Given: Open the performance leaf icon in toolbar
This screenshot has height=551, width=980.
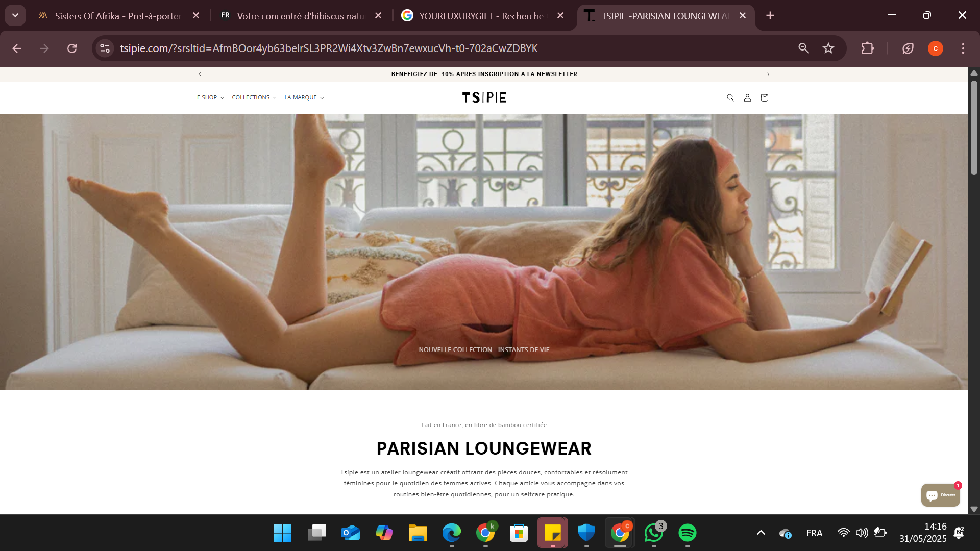Looking at the screenshot, I should coord(908,48).
